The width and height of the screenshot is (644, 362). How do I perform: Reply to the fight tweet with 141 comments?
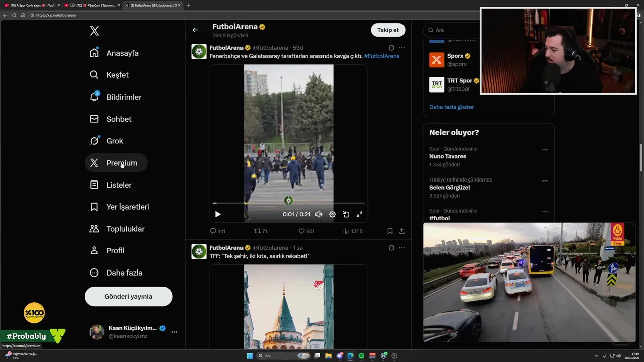coord(217,231)
